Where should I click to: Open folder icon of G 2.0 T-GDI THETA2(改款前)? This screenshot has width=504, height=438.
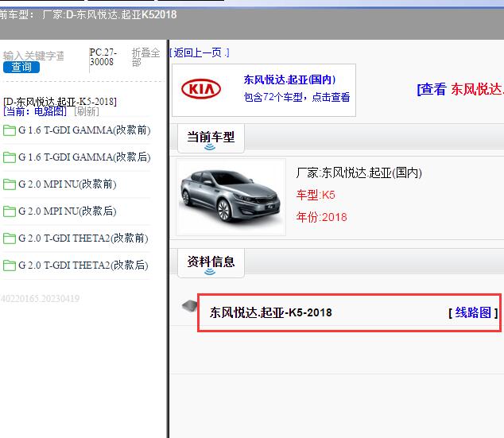point(10,238)
